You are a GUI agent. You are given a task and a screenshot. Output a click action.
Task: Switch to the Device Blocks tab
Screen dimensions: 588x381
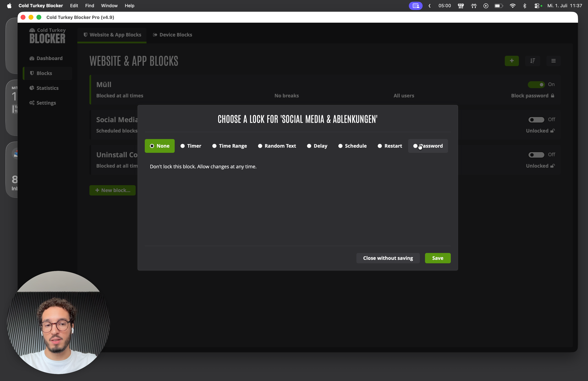pos(172,35)
